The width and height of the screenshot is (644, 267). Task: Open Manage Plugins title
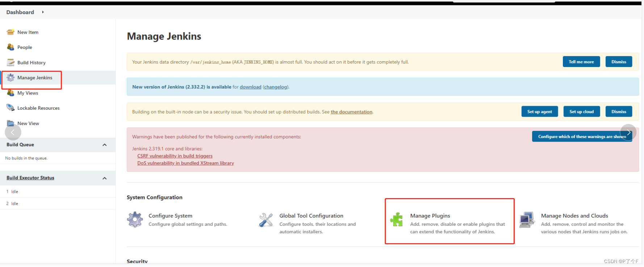coord(430,216)
